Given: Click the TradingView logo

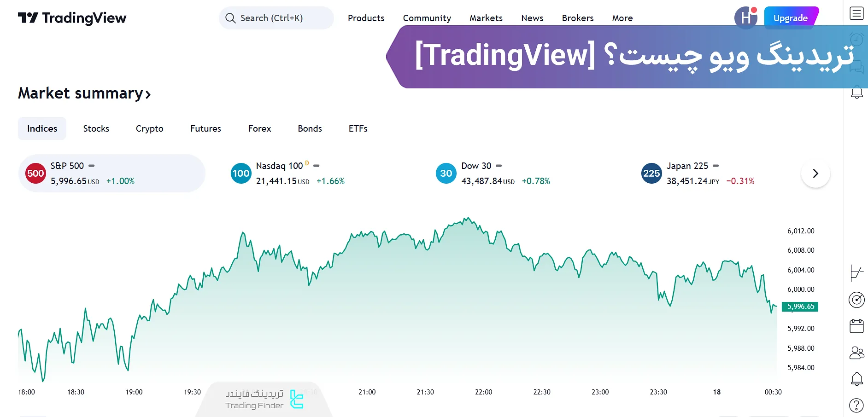Looking at the screenshot, I should click(72, 18).
